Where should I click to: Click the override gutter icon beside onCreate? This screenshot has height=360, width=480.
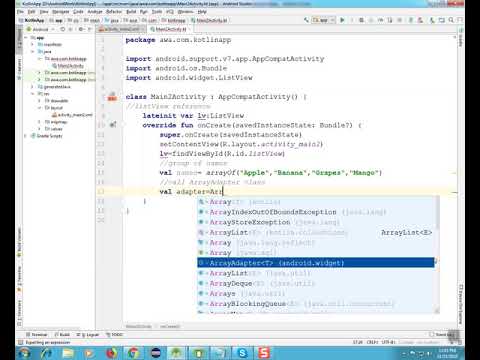coord(113,125)
